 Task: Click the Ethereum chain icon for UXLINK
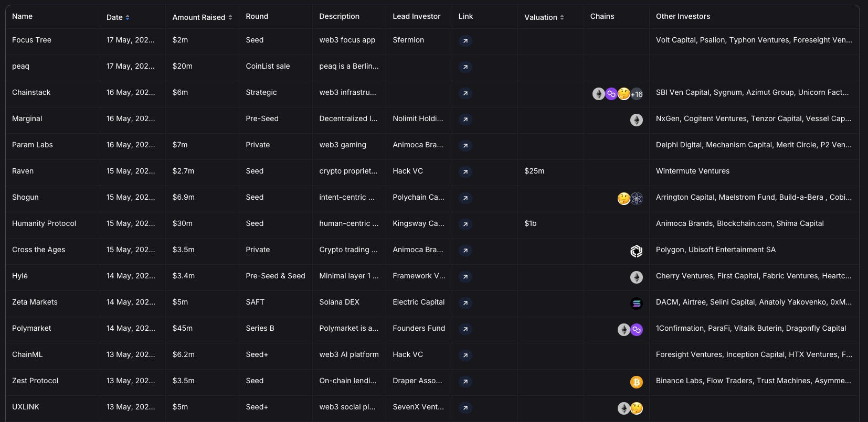point(624,408)
